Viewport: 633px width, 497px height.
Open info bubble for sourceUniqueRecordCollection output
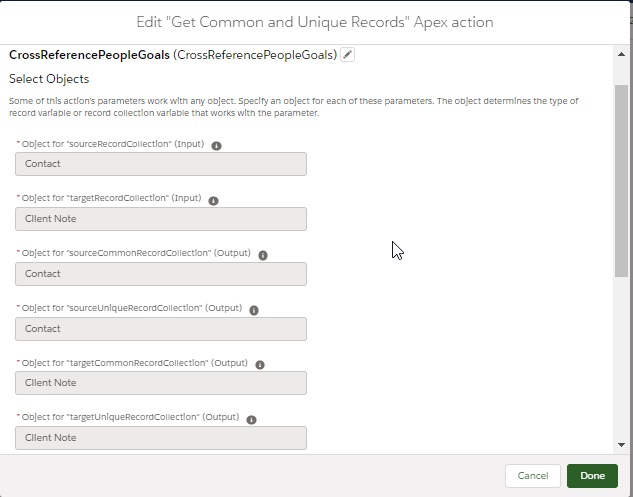point(254,310)
